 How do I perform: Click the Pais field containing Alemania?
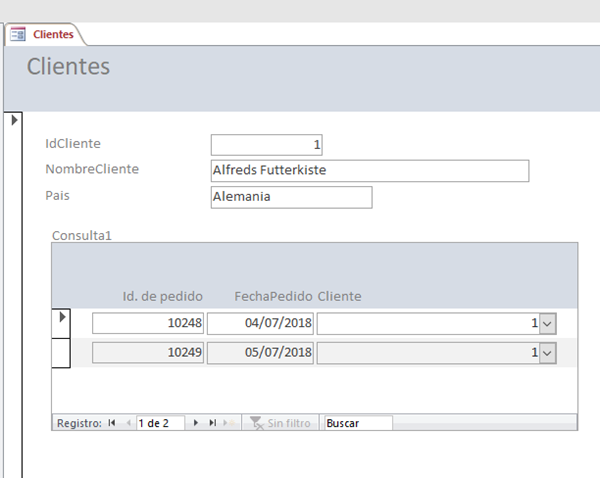290,197
